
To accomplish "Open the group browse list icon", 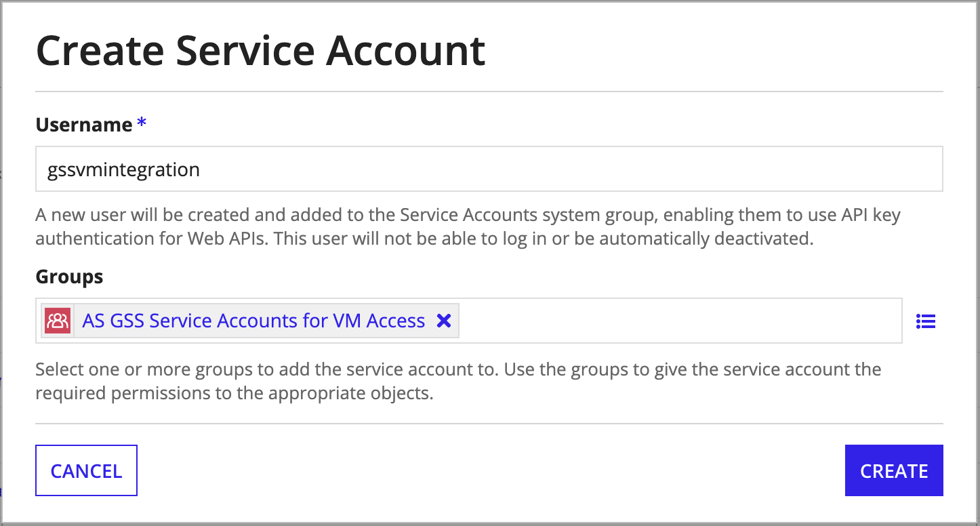I will click(925, 321).
